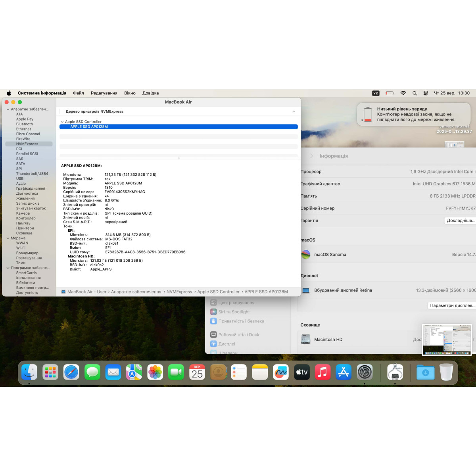
Task: Click the УК keyboard input source icon
Action: [376, 93]
